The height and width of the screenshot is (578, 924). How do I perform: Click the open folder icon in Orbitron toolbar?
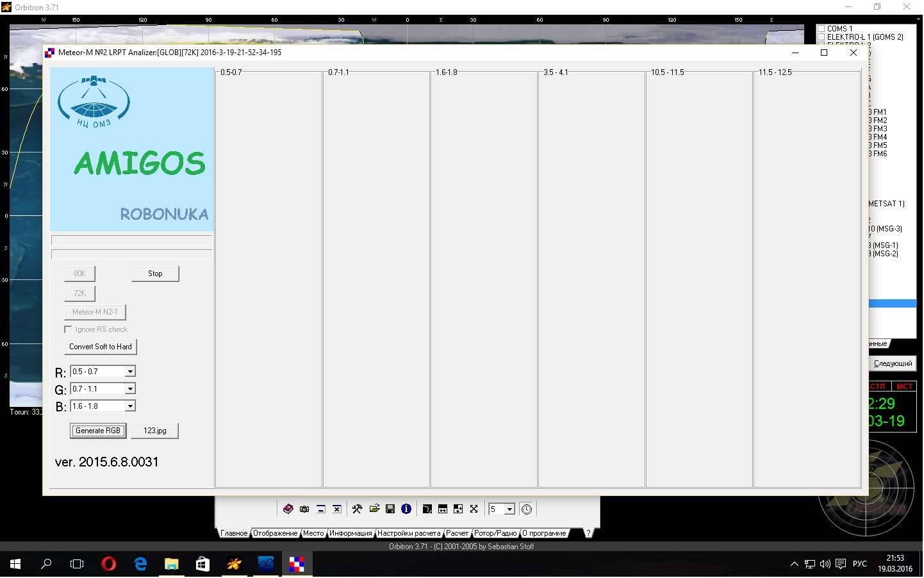pyautogui.click(x=374, y=509)
